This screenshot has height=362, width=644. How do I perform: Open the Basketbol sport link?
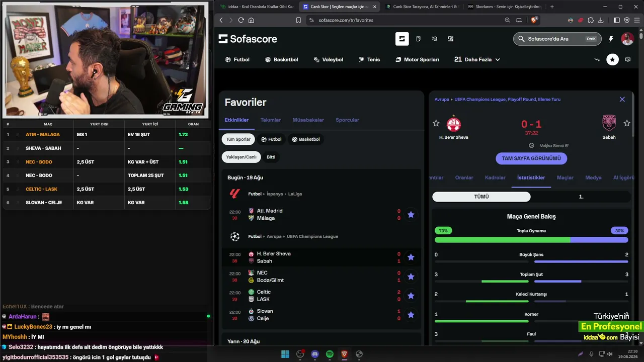[281, 59]
